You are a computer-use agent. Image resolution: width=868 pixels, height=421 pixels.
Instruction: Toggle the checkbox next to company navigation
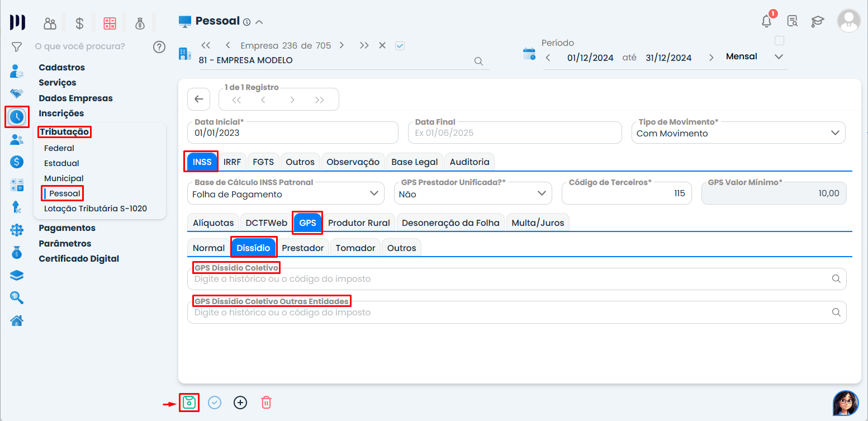pyautogui.click(x=400, y=46)
